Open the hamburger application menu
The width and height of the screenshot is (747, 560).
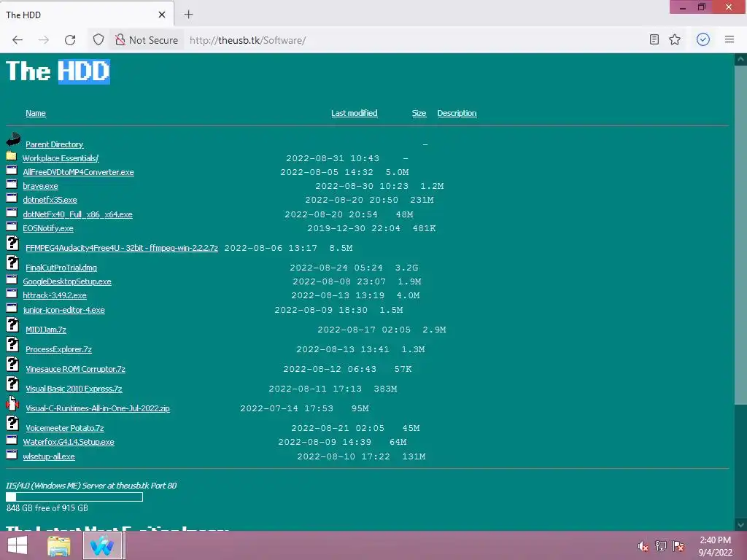(x=729, y=39)
